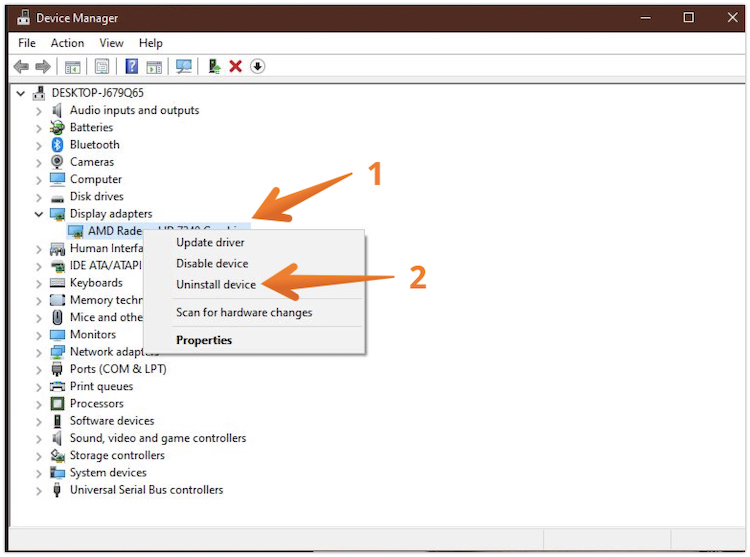Open the Action menu
This screenshot has height=557, width=750.
pyautogui.click(x=67, y=43)
